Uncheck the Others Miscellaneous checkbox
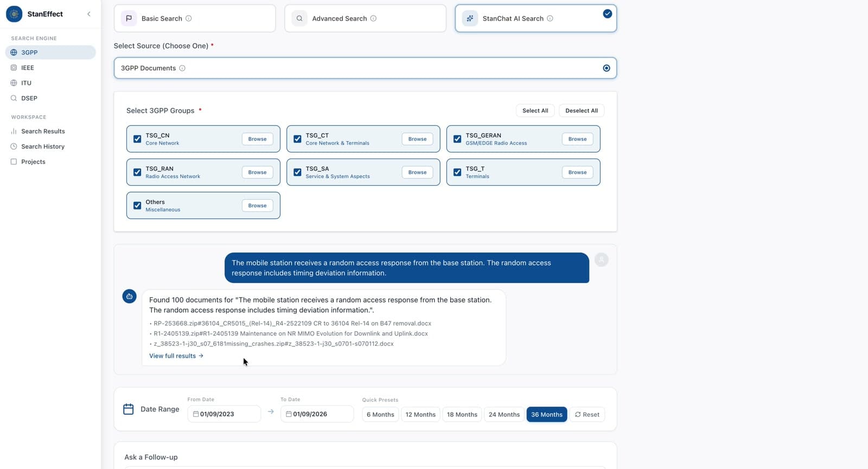Image resolution: width=868 pixels, height=469 pixels. coord(137,206)
